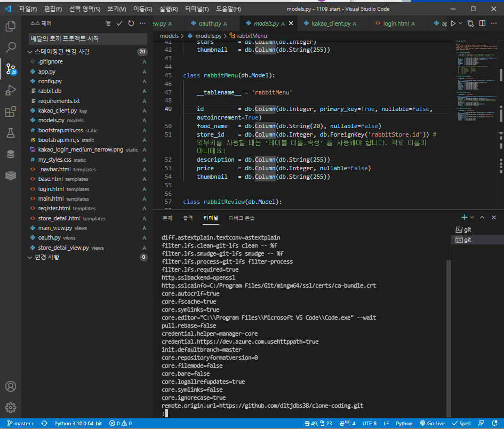Screen dimensions: 504x429
Task: Open Source Control view with 20 badge
Action: click(x=11, y=69)
